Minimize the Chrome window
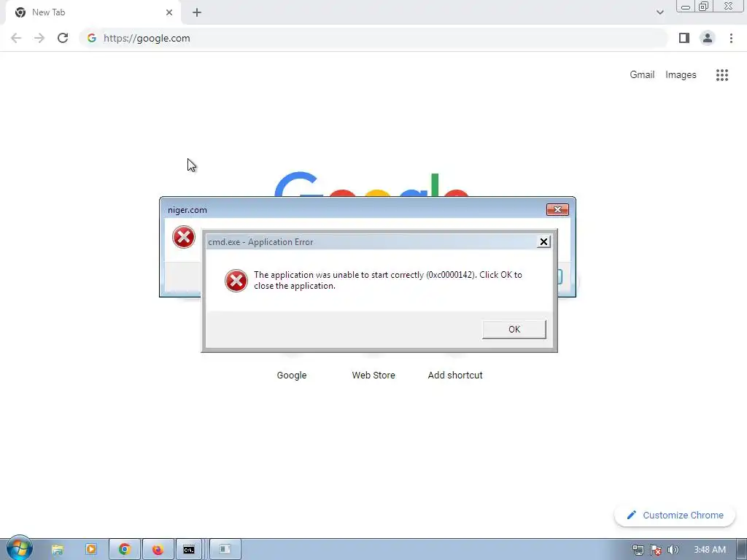Image resolution: width=747 pixels, height=560 pixels. click(685, 6)
